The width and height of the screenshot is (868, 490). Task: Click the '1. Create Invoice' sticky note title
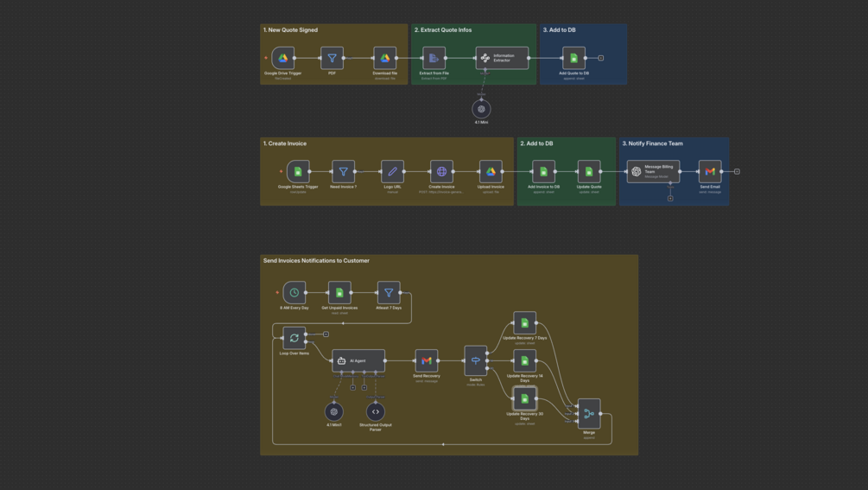click(284, 143)
